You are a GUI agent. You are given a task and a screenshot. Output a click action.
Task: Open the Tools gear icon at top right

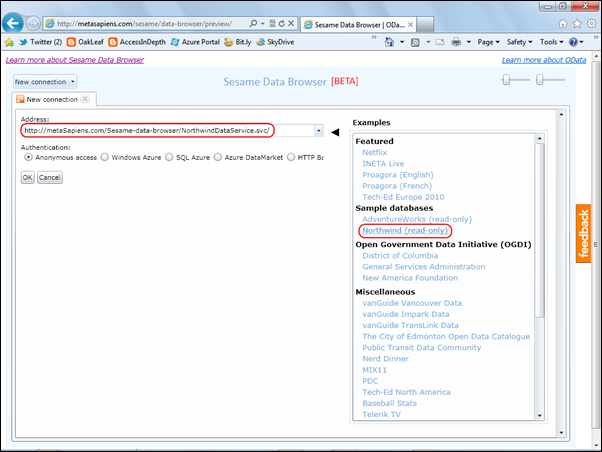click(592, 24)
